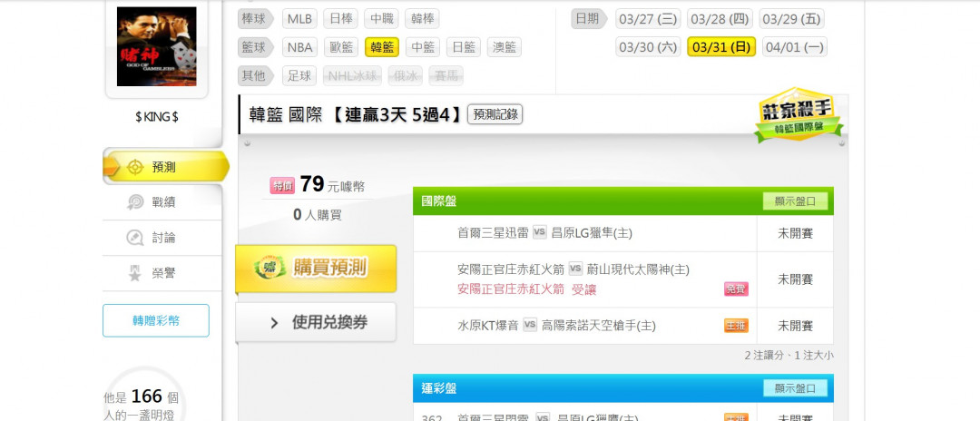Show odds for 運彩盤 via 顯示盤口
Screen dimensions: 980x421
tap(795, 388)
